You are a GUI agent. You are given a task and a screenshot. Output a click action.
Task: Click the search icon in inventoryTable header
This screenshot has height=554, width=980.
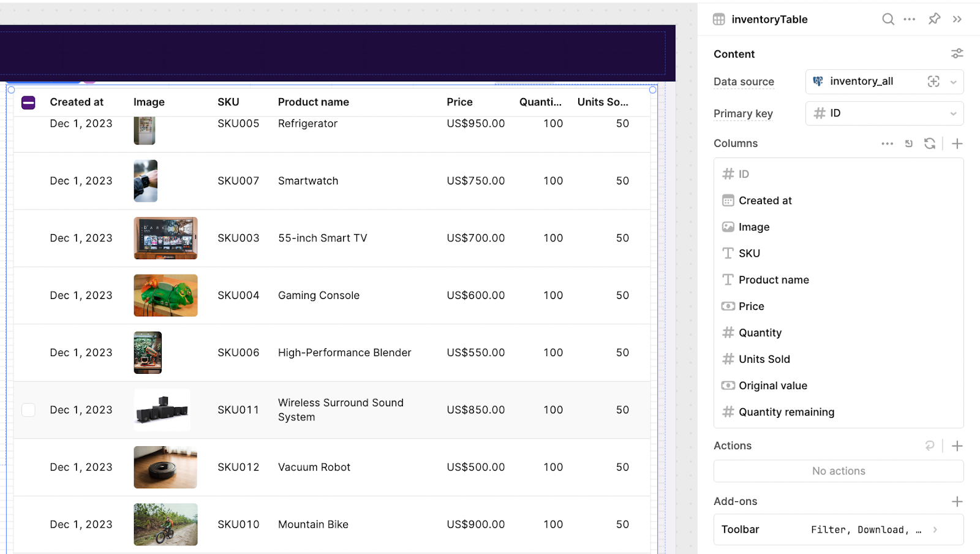click(888, 19)
